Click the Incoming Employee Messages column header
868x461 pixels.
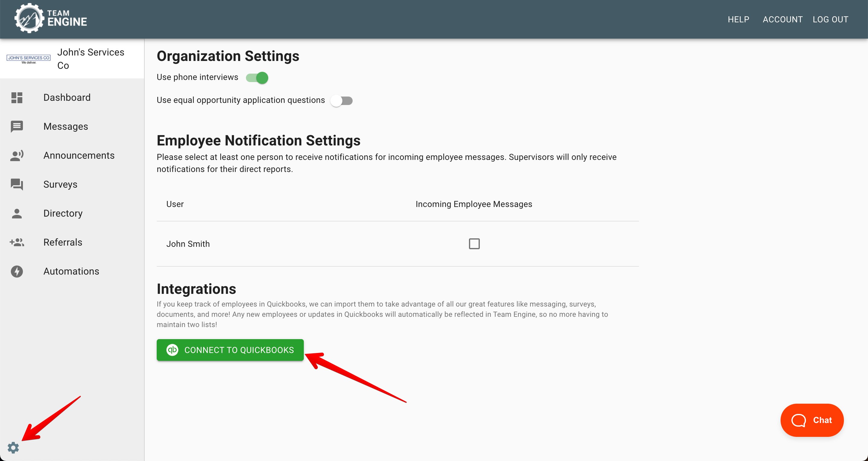point(474,204)
